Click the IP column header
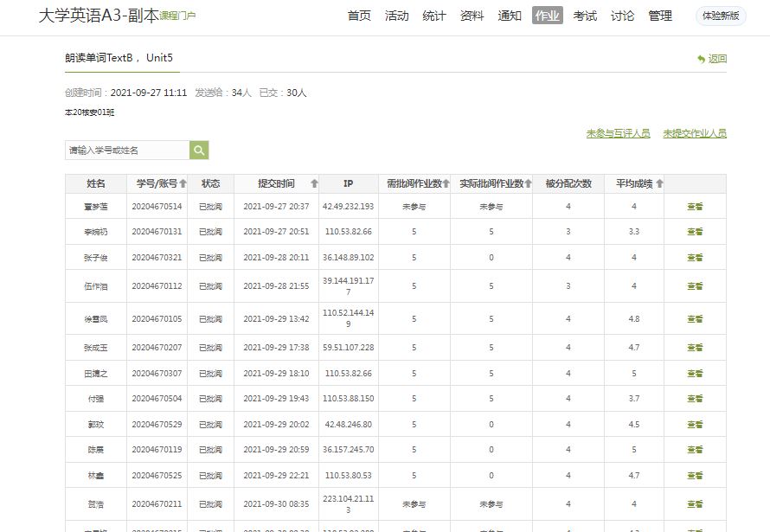 pos(348,183)
